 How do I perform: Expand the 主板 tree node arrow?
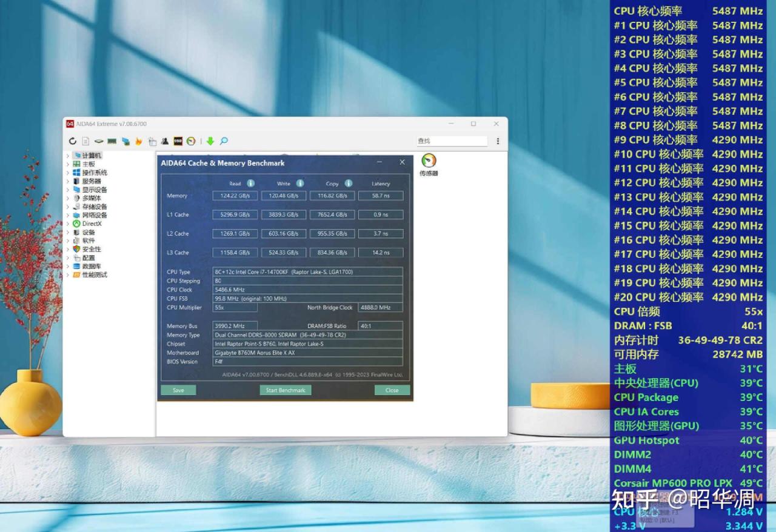(68, 164)
